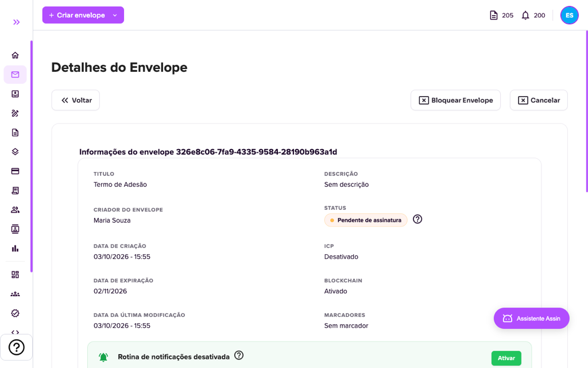Open the bar chart reports icon
The width and height of the screenshot is (588, 368).
tap(15, 248)
